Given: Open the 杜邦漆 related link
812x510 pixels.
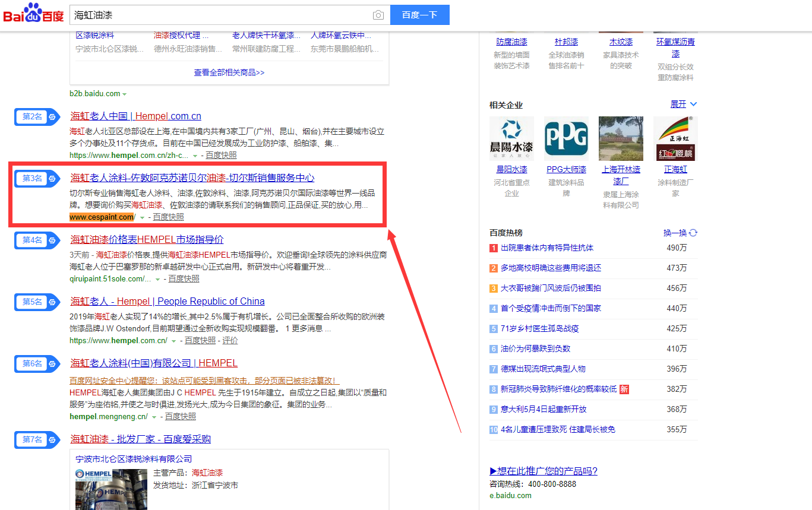Looking at the screenshot, I should 566,42.
